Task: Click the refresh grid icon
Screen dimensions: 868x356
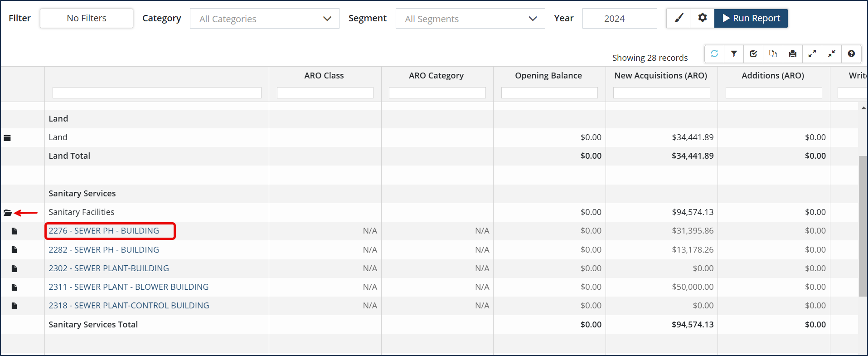Action: click(x=714, y=54)
